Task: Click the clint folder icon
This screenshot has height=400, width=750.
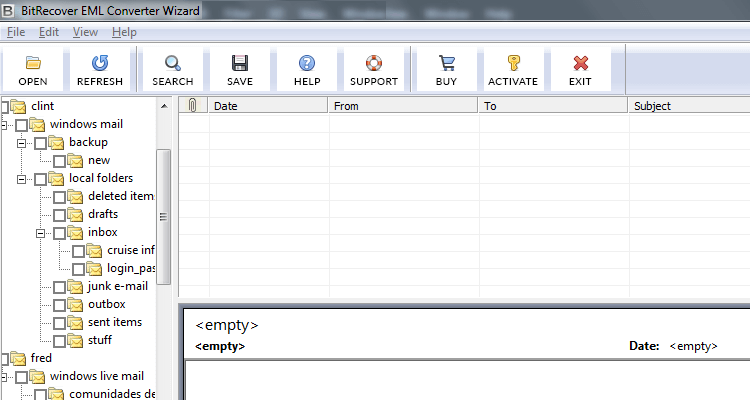Action: pos(18,106)
